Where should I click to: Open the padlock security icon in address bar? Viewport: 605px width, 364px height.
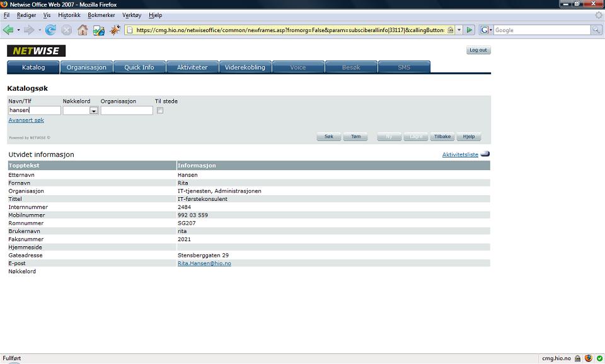tap(450, 30)
